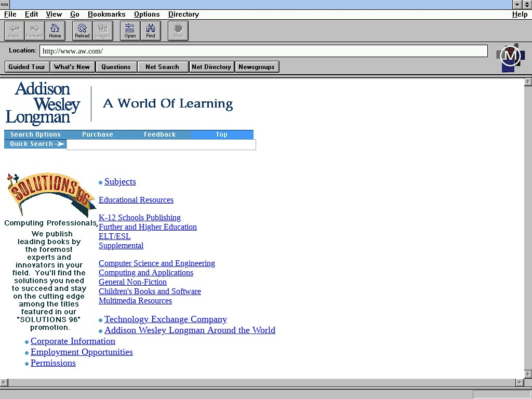Click the Back toolbar icon
This screenshot has width=532, height=399.
[x=14, y=31]
